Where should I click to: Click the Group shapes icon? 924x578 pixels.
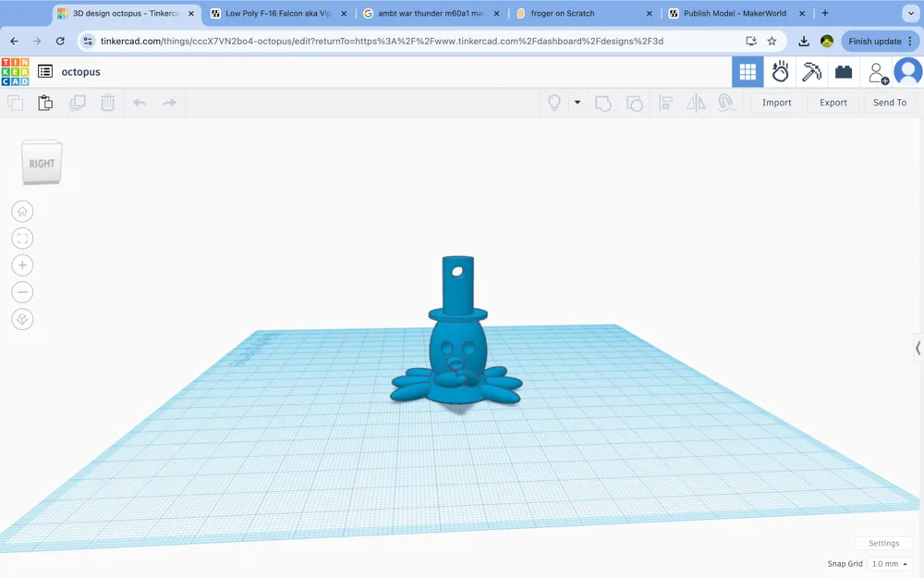coord(602,104)
